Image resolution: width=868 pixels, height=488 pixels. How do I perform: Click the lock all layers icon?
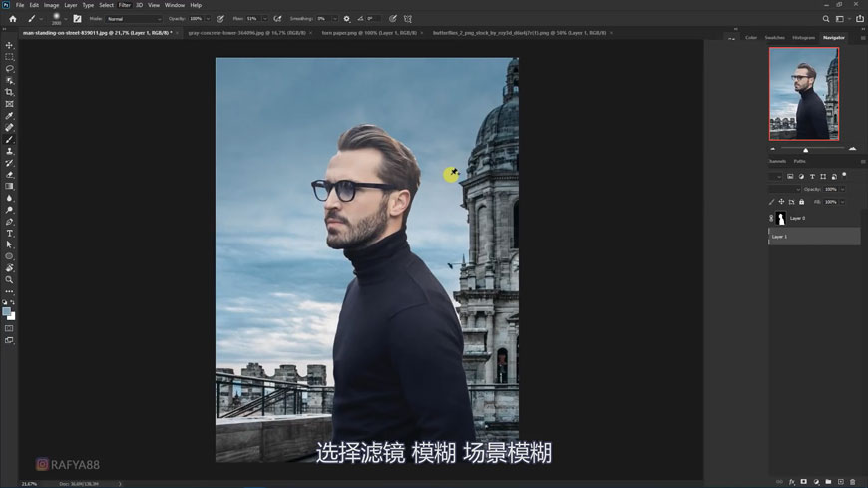click(x=801, y=202)
